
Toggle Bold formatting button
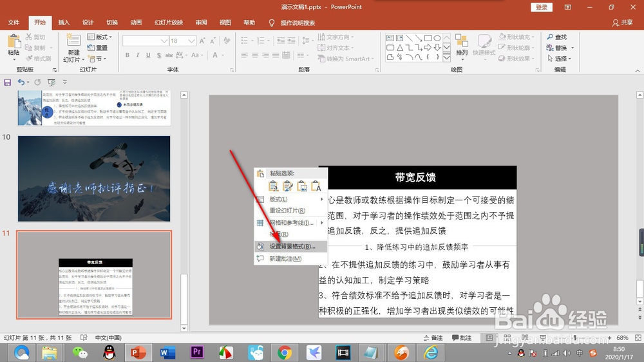pyautogui.click(x=128, y=55)
